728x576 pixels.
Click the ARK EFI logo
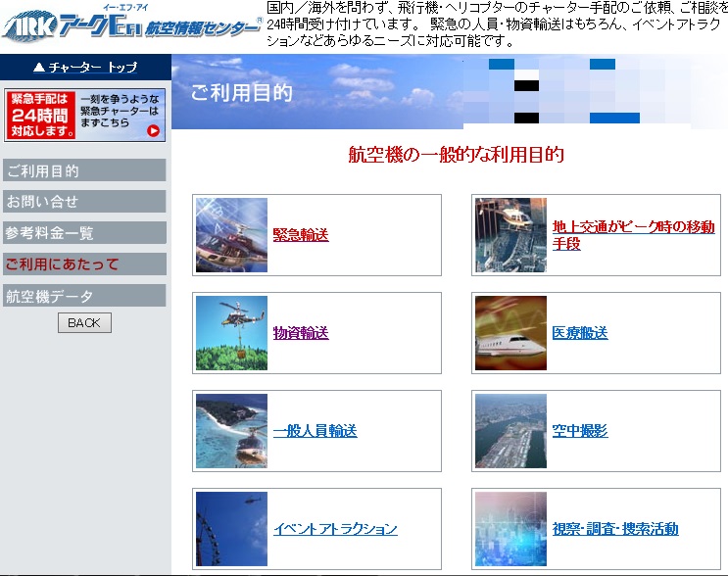point(132,24)
